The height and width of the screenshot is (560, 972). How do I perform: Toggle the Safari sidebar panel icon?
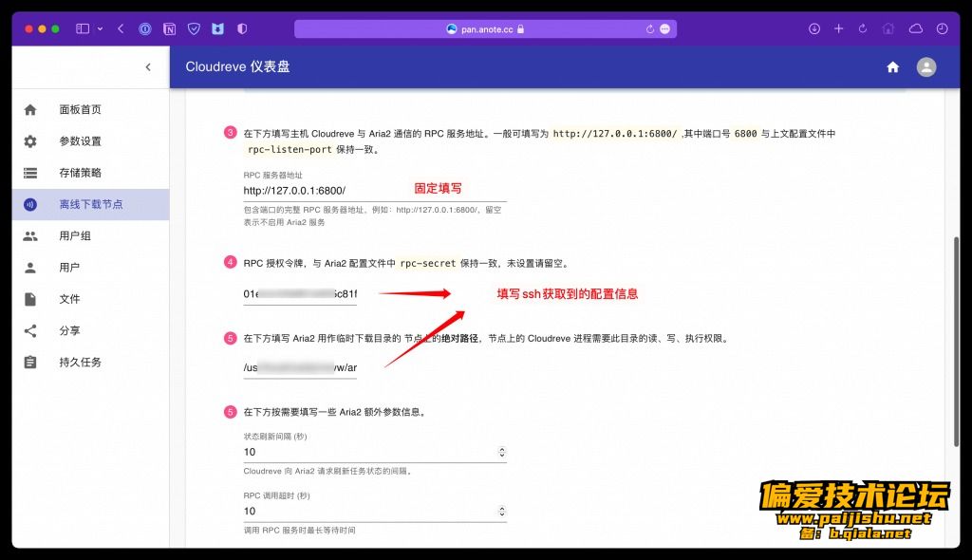[83, 28]
